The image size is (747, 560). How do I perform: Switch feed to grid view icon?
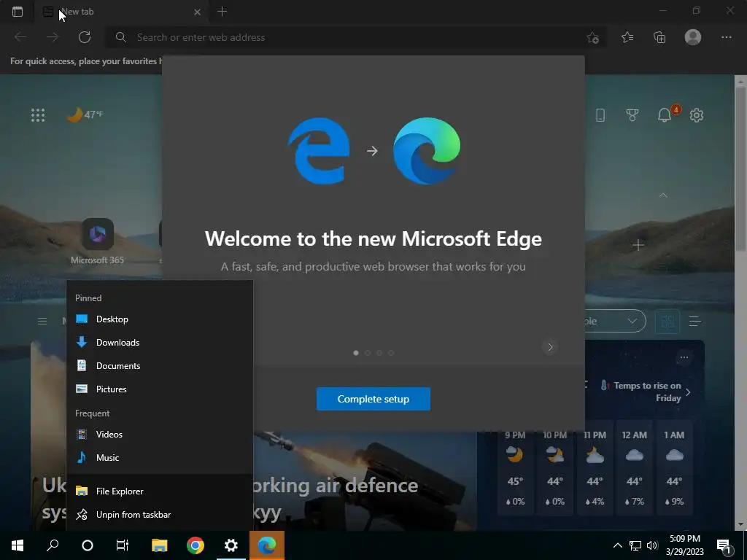click(667, 322)
